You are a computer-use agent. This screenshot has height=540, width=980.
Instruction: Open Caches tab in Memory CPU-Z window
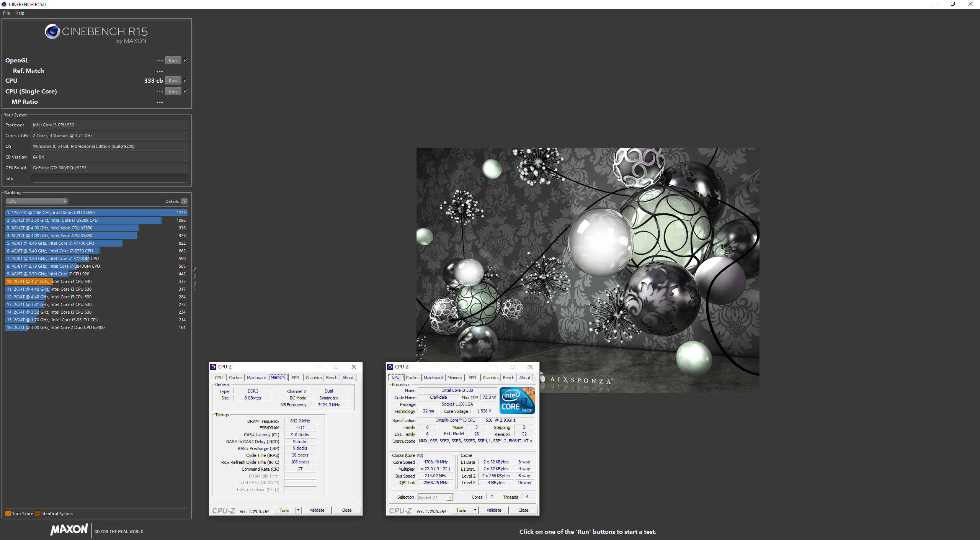pyautogui.click(x=236, y=378)
